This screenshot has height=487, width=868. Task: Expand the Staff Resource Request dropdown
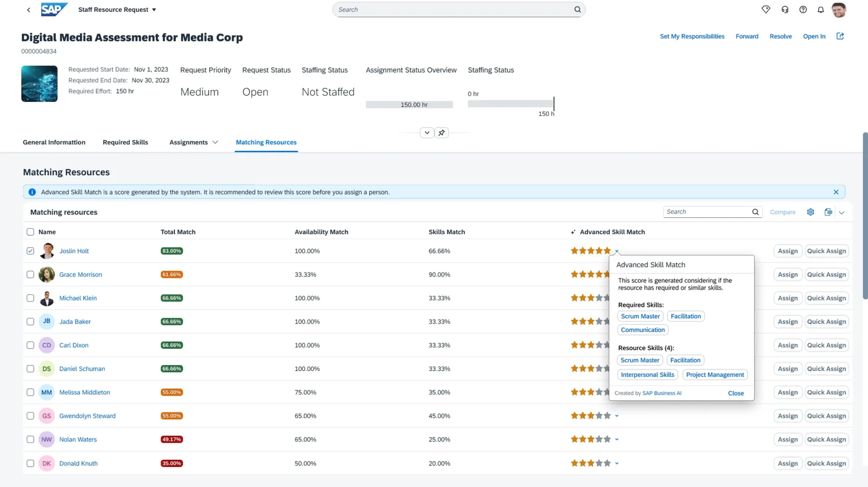pyautogui.click(x=154, y=10)
